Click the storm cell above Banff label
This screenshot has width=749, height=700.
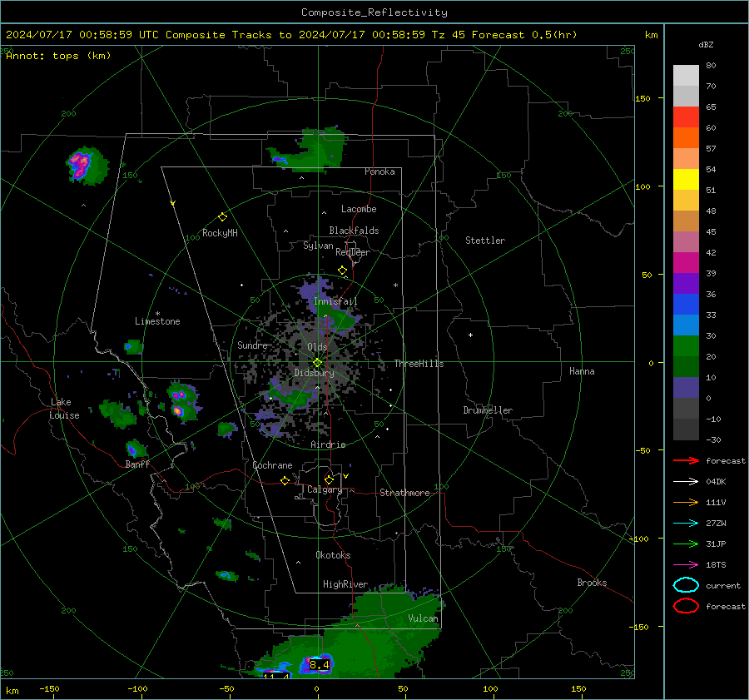(136, 449)
